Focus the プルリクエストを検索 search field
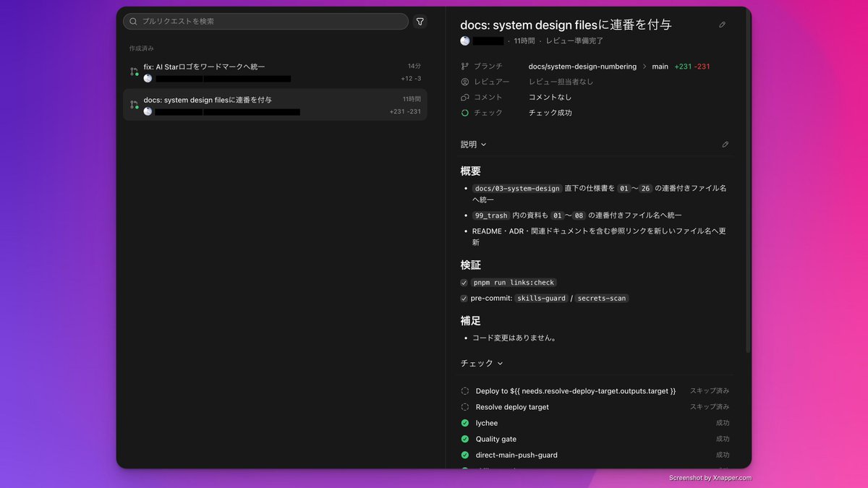 click(x=265, y=22)
